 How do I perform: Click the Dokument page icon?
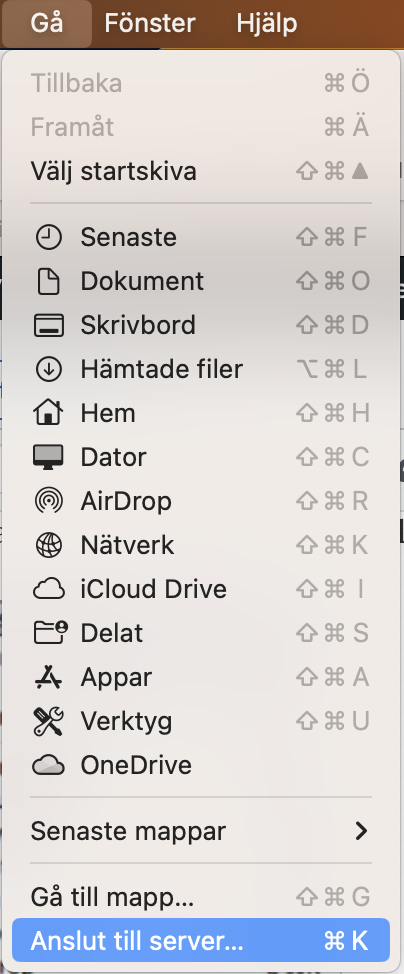click(x=48, y=281)
